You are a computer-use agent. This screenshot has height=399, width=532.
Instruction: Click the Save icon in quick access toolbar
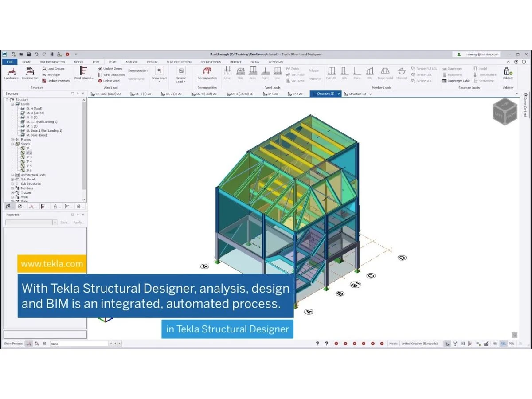[28, 54]
